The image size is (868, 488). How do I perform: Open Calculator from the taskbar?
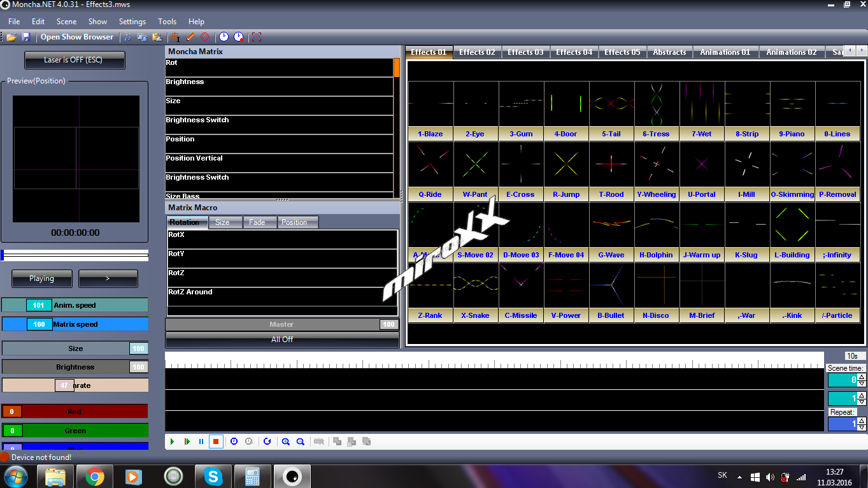point(253,476)
